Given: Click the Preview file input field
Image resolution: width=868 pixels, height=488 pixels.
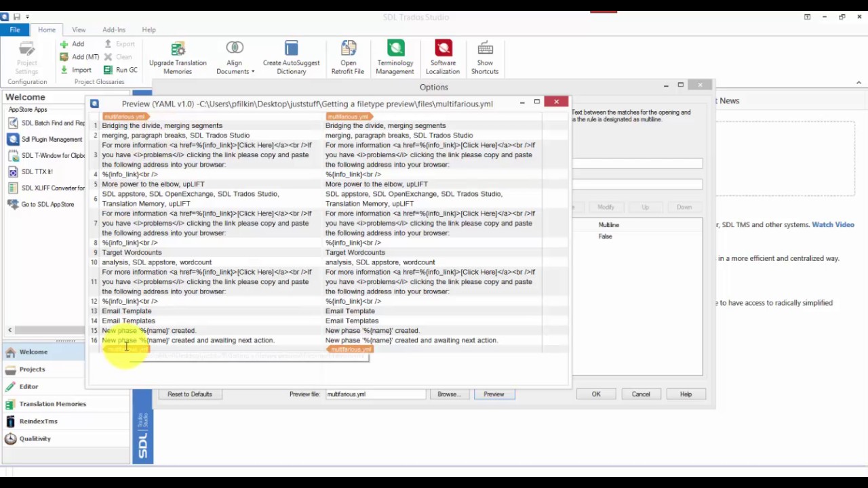Looking at the screenshot, I should click(x=375, y=394).
